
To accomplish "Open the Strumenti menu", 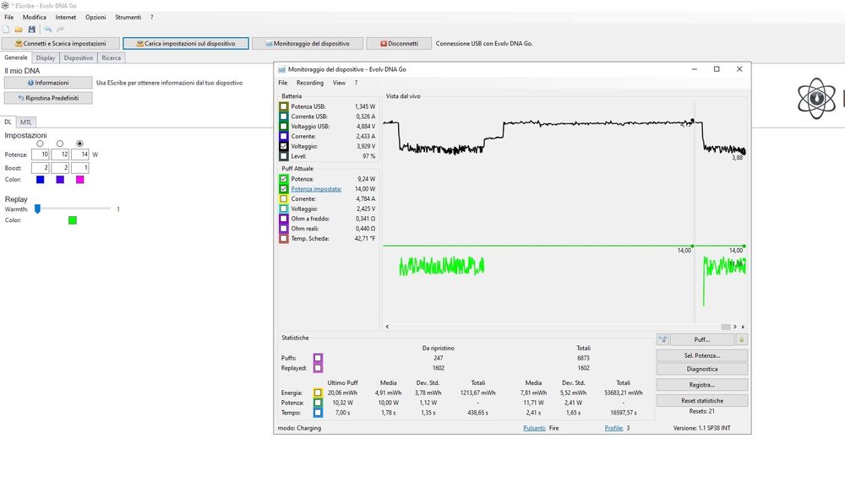I will tap(128, 17).
